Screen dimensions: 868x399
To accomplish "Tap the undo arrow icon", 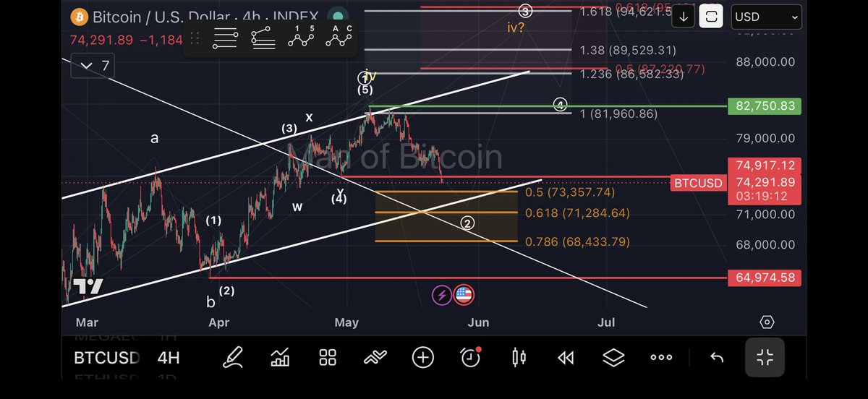I will point(717,357).
